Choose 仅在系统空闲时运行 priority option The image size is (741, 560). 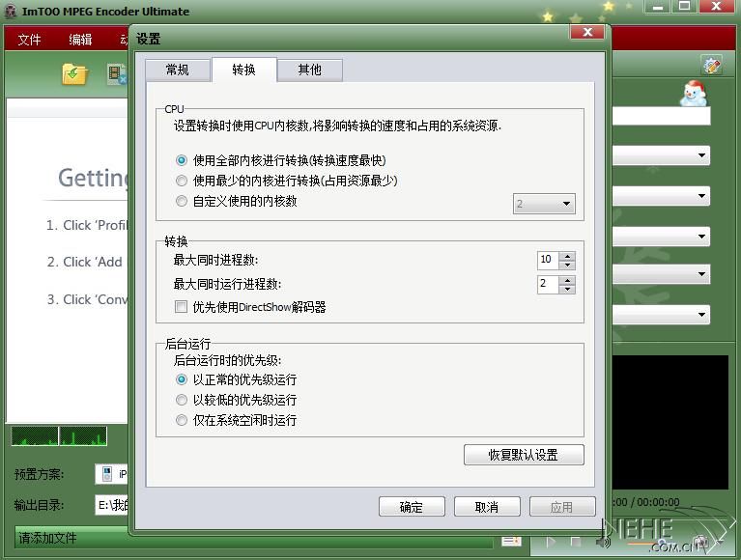click(x=182, y=420)
